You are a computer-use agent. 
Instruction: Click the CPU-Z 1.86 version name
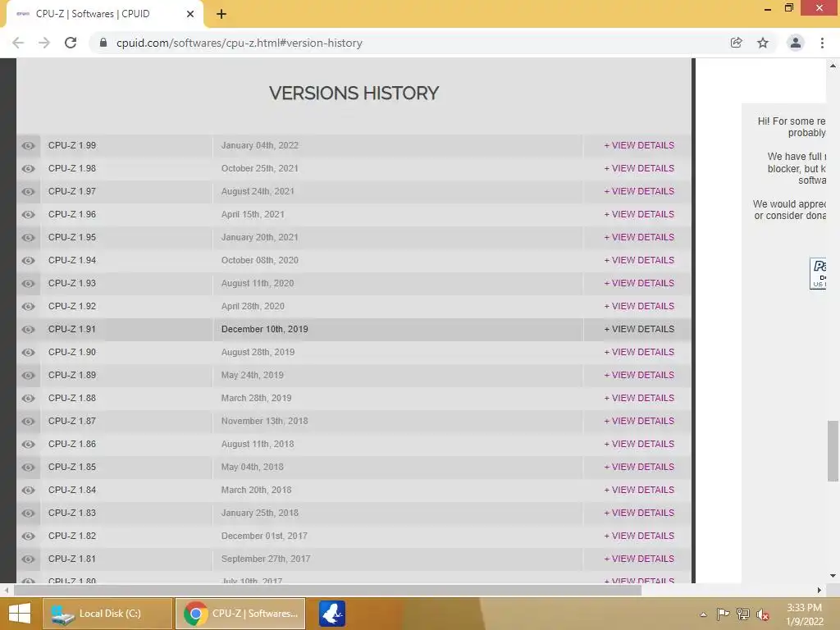coord(72,444)
